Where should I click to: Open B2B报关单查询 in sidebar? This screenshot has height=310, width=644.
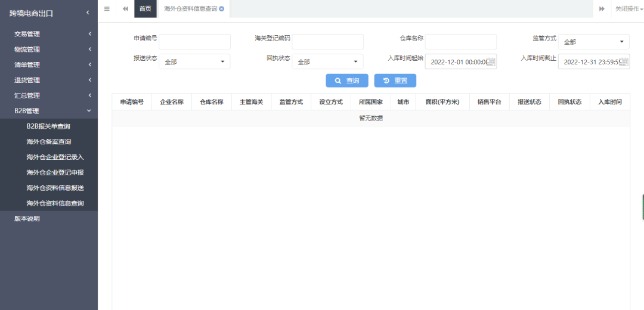[x=48, y=126]
